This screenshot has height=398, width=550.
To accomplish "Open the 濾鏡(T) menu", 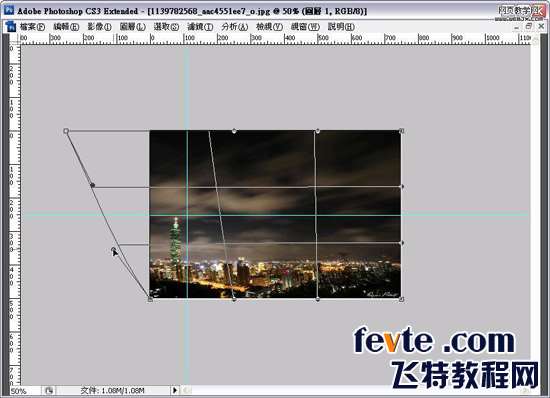I will [x=200, y=27].
